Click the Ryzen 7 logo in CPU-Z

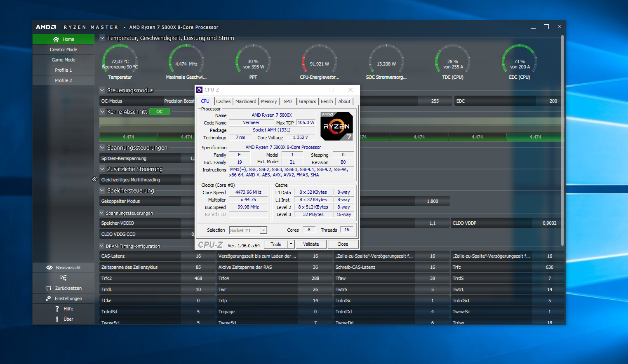pyautogui.click(x=336, y=126)
